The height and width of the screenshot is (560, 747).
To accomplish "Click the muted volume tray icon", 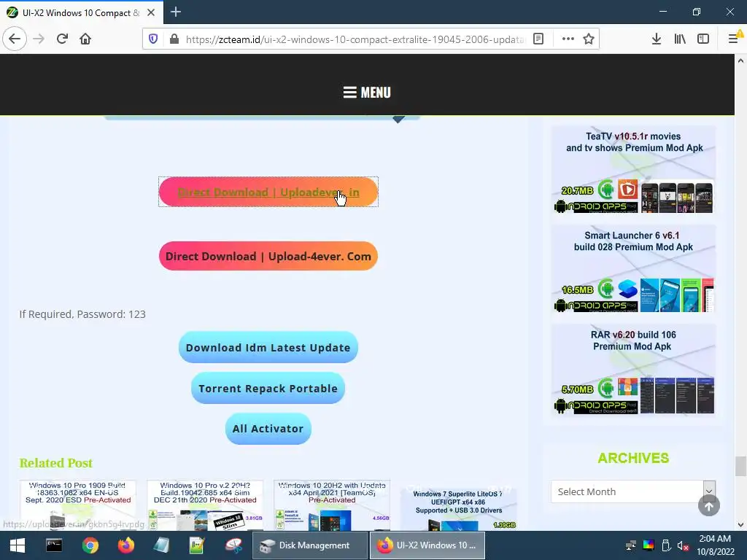I will pyautogui.click(x=683, y=545).
